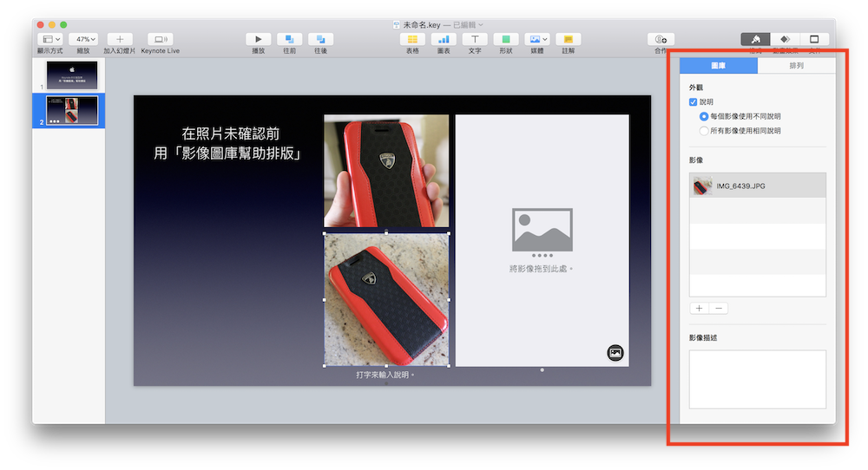Click the 打字來輸入說明 caption text
This screenshot has width=868, height=470.
tap(385, 375)
